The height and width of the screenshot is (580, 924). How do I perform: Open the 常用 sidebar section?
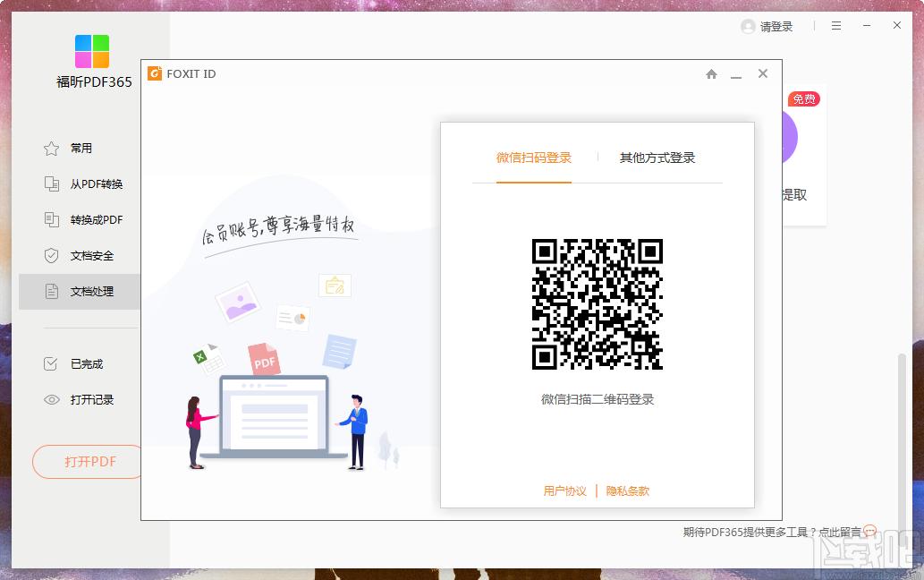coord(81,149)
